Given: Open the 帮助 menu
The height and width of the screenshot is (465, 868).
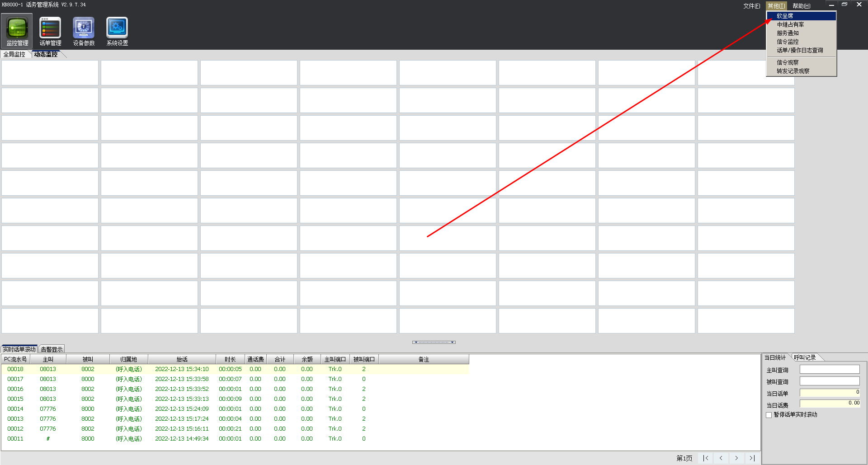Looking at the screenshot, I should [x=801, y=6].
